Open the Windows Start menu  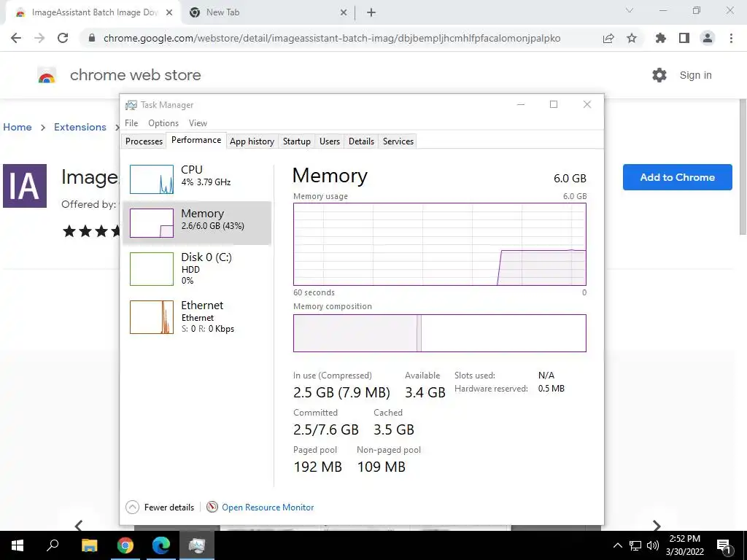click(18, 545)
